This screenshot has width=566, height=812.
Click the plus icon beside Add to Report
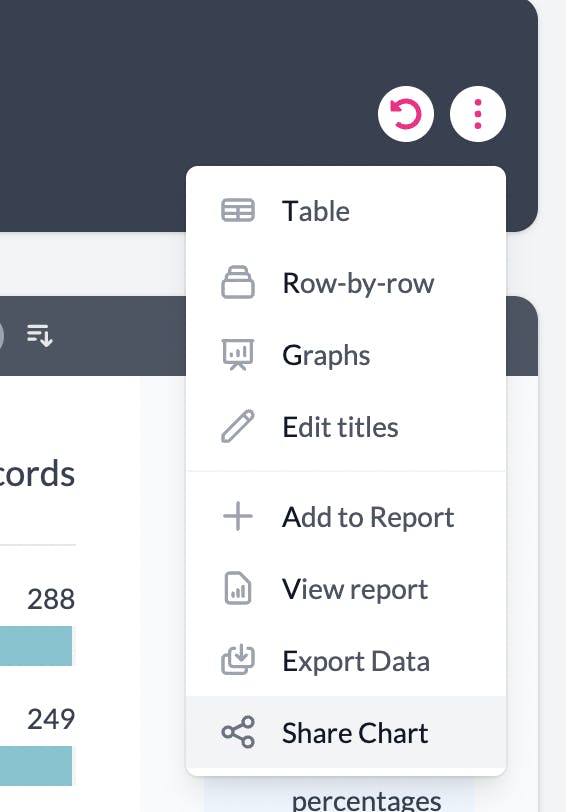(x=238, y=516)
